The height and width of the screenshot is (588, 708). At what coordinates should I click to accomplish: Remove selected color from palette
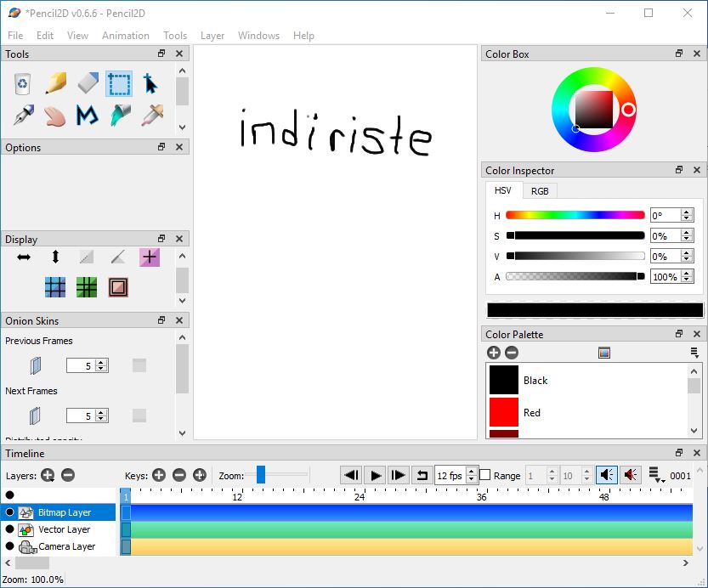point(512,353)
